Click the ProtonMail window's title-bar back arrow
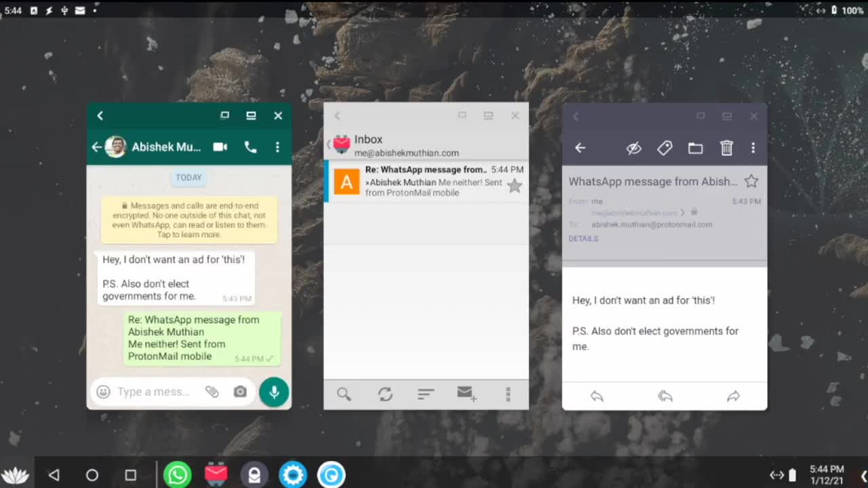868x488 pixels. point(576,116)
